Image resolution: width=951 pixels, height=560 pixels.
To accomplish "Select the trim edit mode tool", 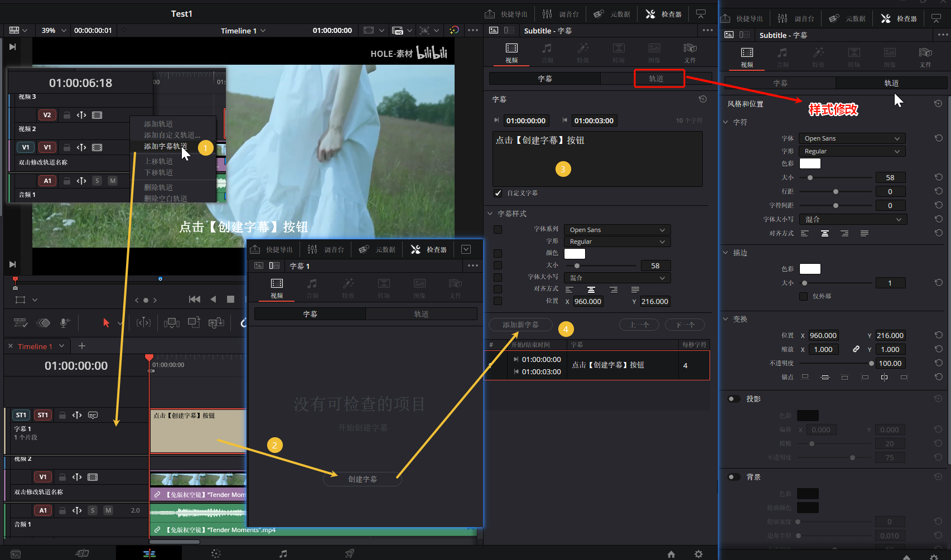I will click(143, 322).
